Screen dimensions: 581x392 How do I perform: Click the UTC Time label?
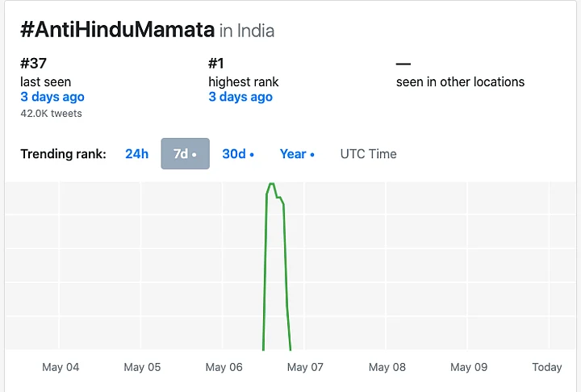[x=368, y=154]
